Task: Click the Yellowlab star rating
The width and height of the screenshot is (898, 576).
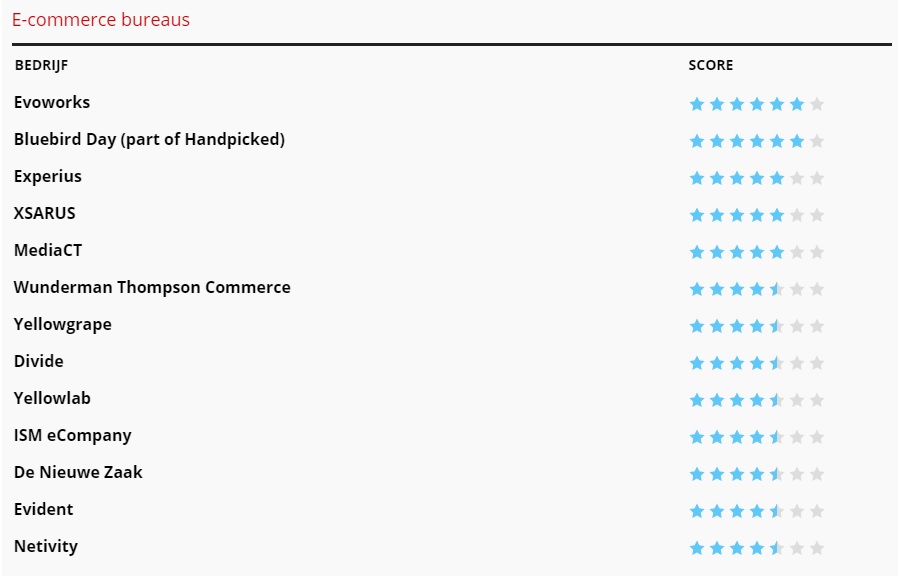Action: 757,400
